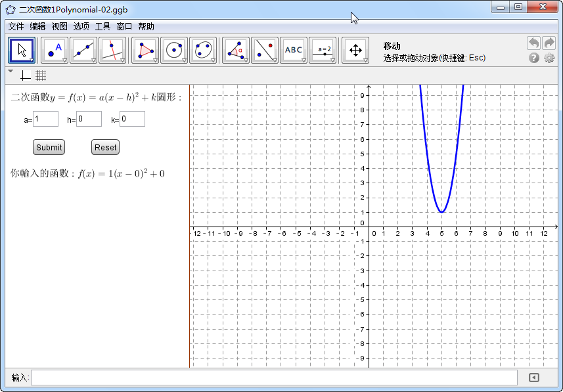563x392 pixels.
Task: Select the Slider a=2 tool
Action: pos(323,51)
